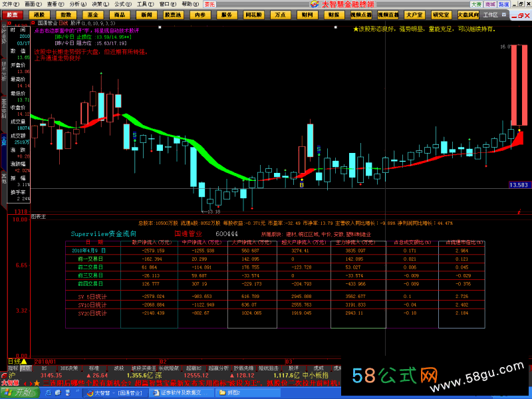The height and width of the screenshot is (399, 532).
Task: Click the 日线 period switch triangle
Action: click(24, 362)
